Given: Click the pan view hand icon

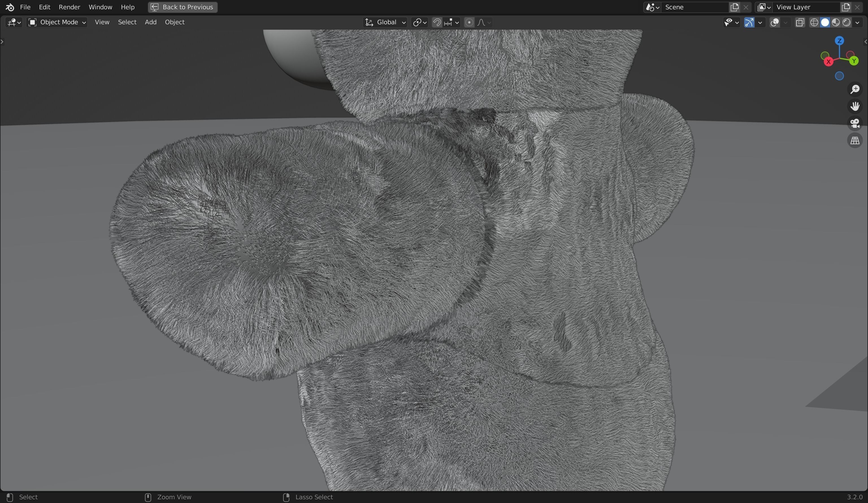Looking at the screenshot, I should point(854,106).
